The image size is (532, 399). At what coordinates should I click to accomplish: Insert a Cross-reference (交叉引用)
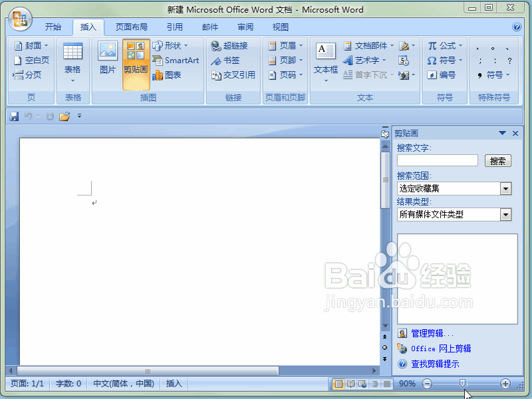(233, 75)
